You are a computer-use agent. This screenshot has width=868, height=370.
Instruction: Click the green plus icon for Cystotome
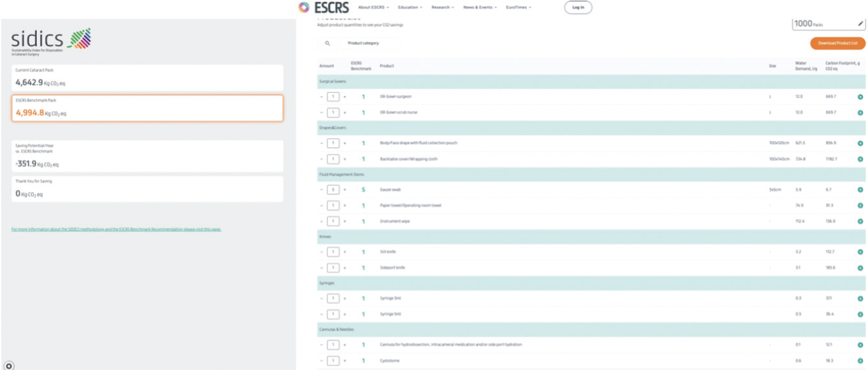click(860, 361)
